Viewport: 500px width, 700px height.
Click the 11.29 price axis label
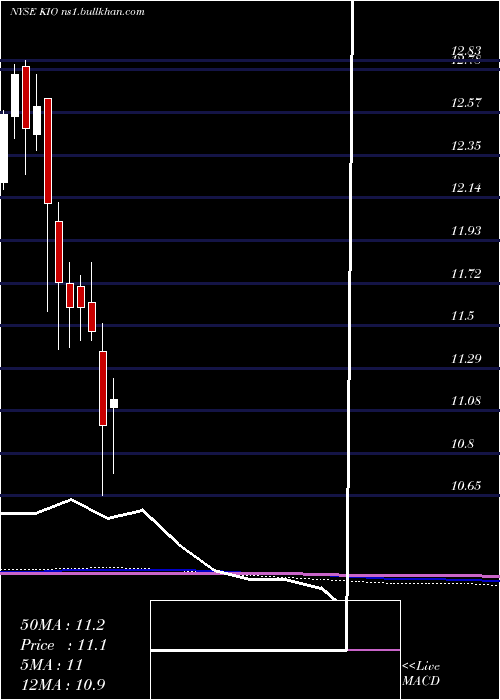click(466, 359)
